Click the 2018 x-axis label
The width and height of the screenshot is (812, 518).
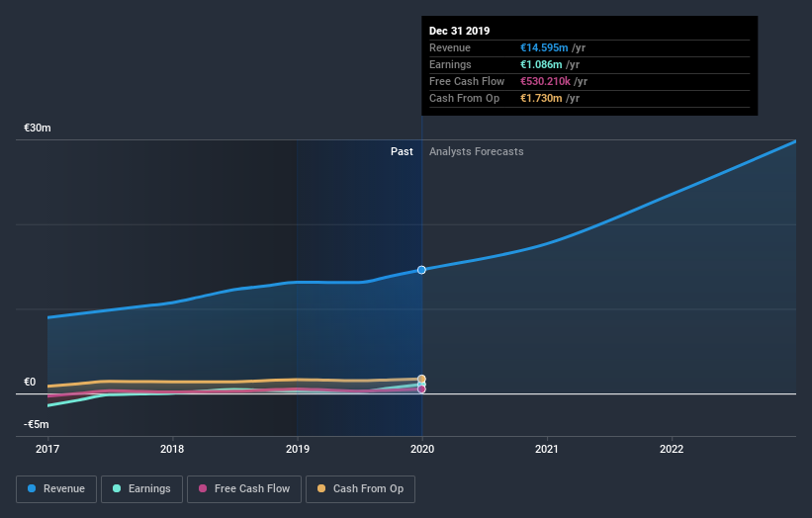tap(172, 449)
